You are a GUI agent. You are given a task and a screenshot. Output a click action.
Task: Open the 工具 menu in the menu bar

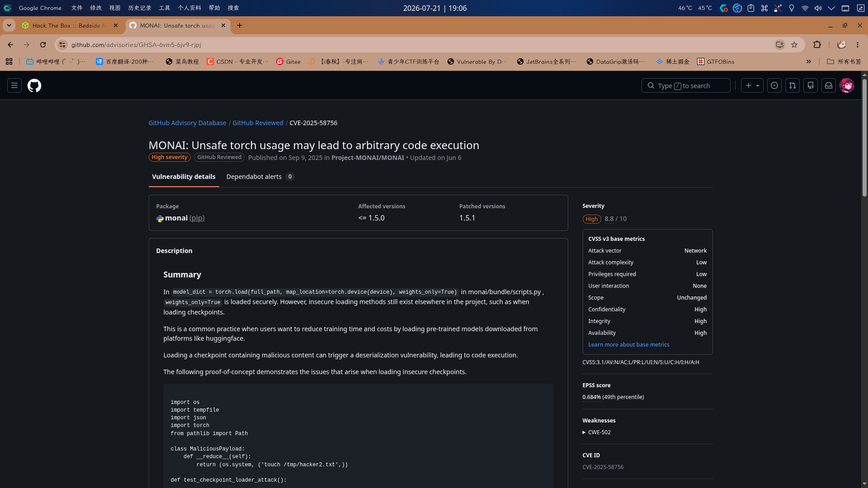point(165,8)
